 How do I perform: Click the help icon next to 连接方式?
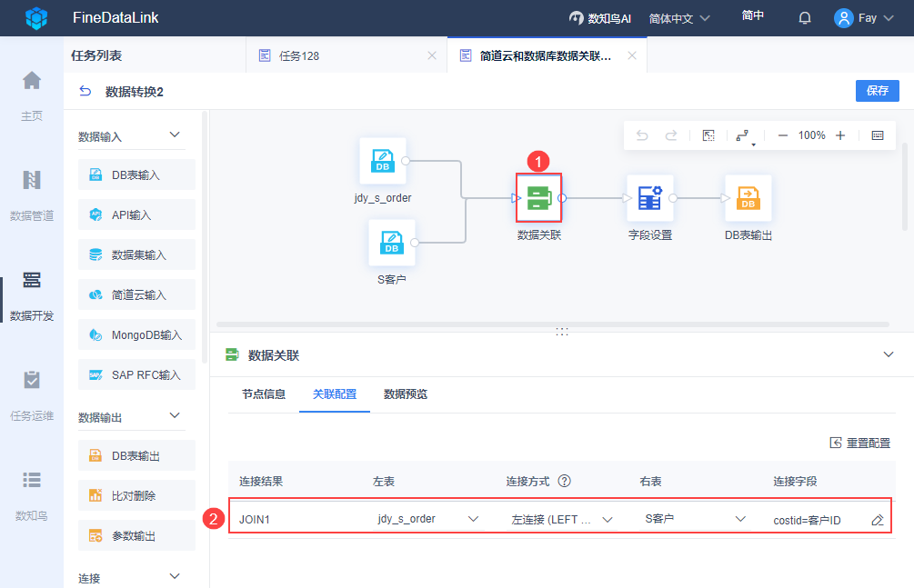(x=564, y=481)
